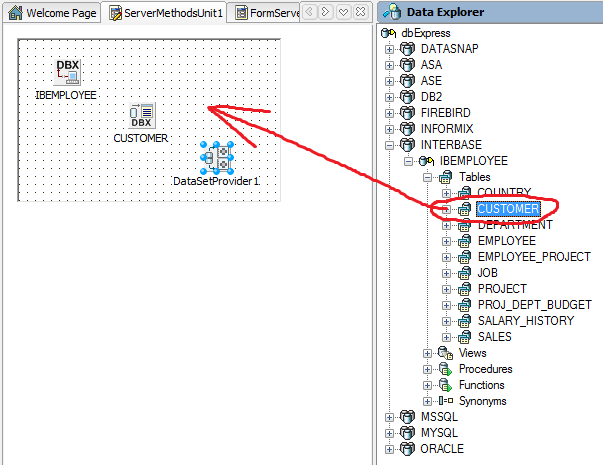Select the INFORMIX tree label
The height and width of the screenshot is (465, 603).
tap(447, 129)
